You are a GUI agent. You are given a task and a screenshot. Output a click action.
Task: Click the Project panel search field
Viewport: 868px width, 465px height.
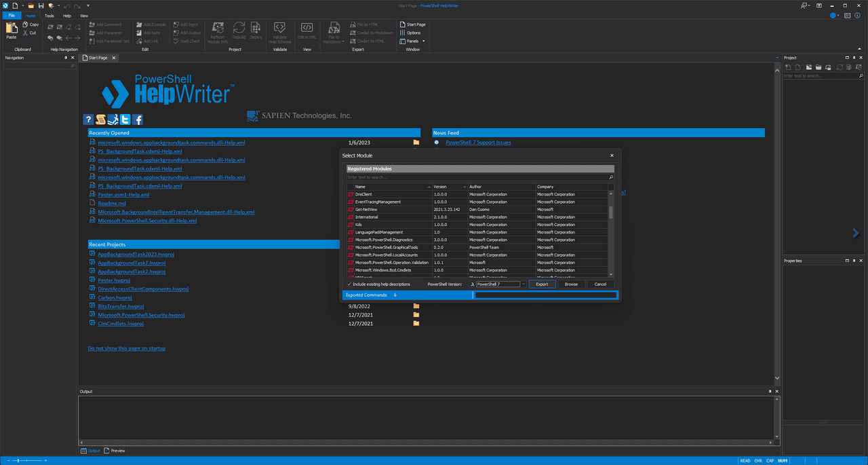(819, 76)
